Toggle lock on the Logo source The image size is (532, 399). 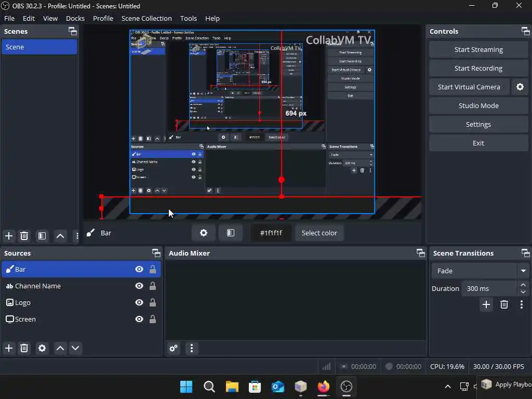click(153, 302)
